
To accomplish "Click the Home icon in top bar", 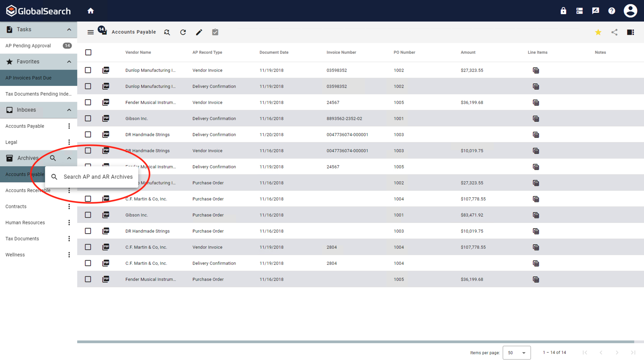I will tap(91, 11).
